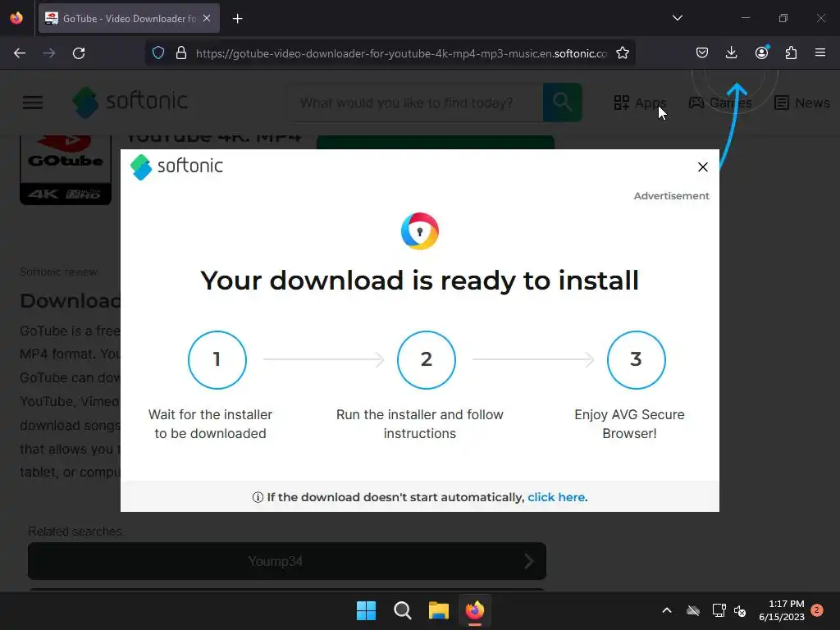The width and height of the screenshot is (840, 630).
Task: Click the 'Softonic review' label
Action: (58, 272)
